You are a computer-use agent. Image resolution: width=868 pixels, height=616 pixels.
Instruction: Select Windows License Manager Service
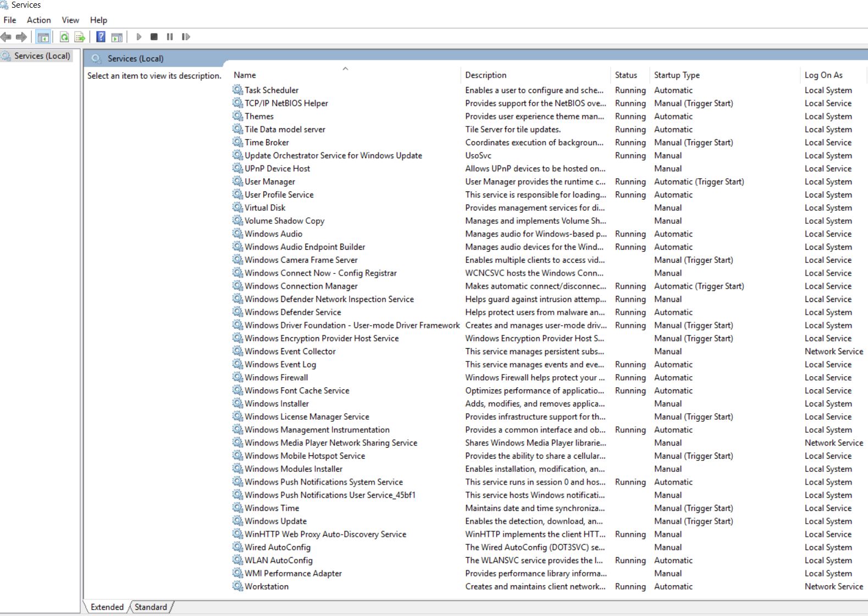(x=307, y=417)
